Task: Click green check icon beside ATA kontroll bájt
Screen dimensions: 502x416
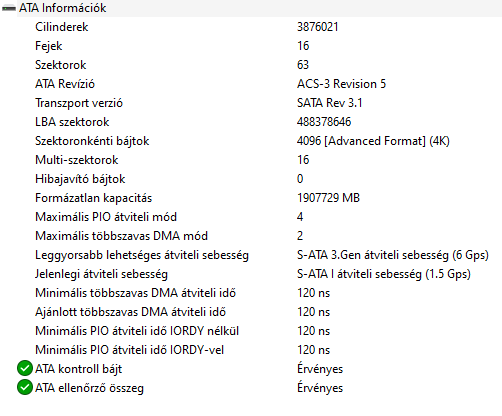Action: point(25,368)
